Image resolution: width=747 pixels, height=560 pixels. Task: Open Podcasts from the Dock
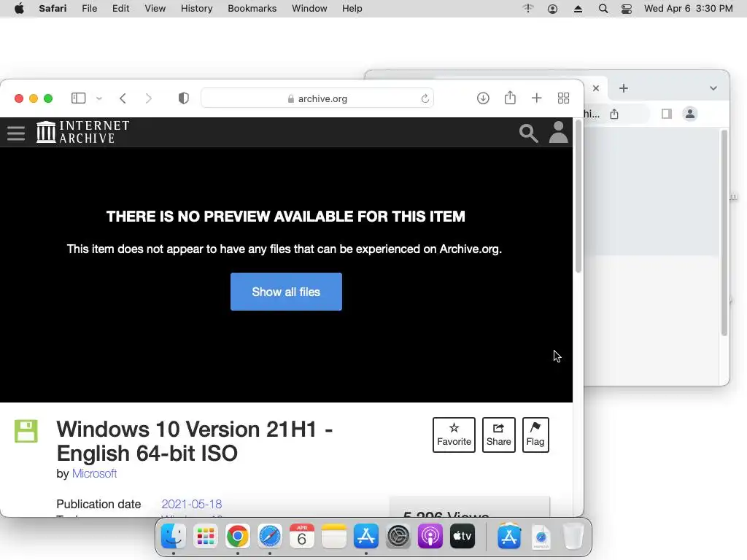tap(430, 536)
